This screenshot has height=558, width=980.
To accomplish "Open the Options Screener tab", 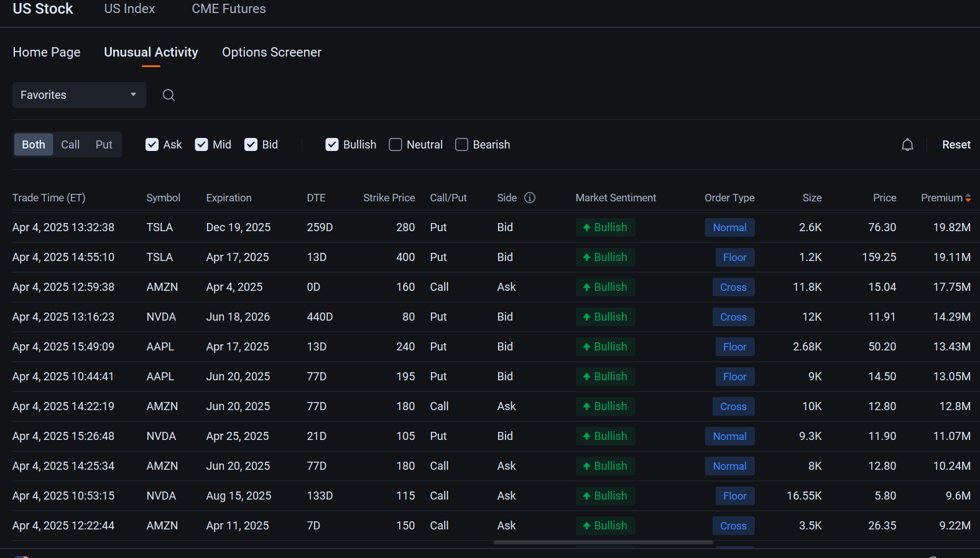I will tap(272, 52).
